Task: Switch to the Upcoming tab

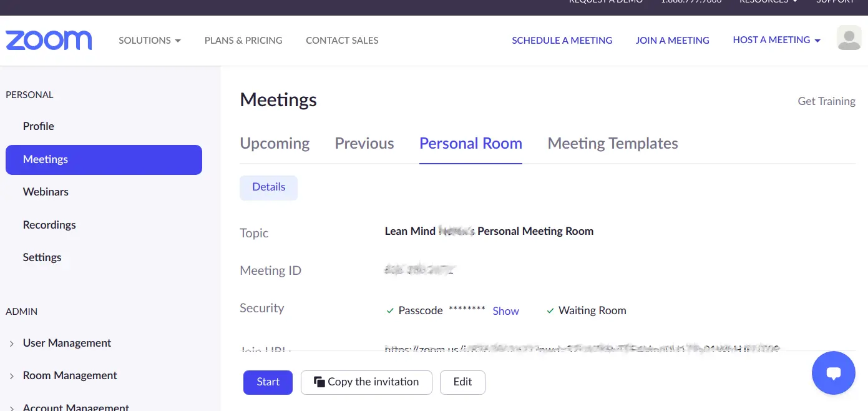Action: (x=275, y=144)
